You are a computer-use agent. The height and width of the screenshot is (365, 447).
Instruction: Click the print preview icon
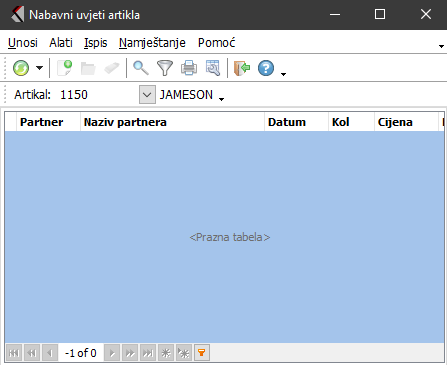click(x=213, y=68)
